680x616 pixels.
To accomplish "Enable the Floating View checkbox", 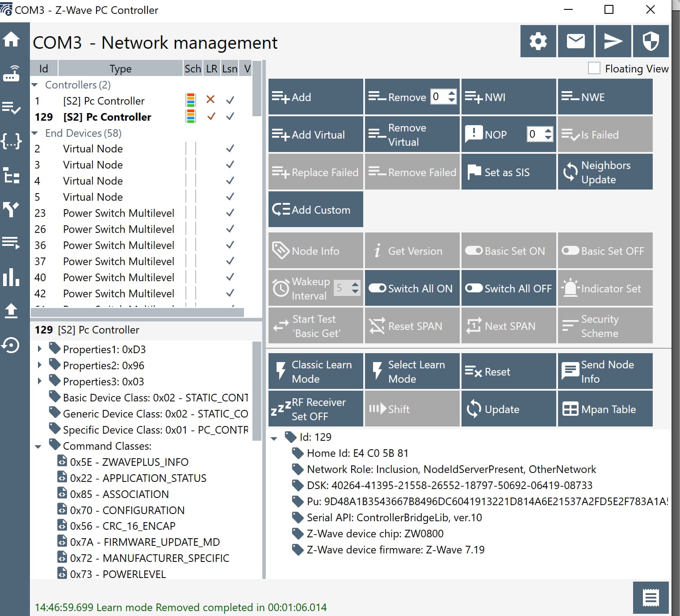I will pos(594,68).
